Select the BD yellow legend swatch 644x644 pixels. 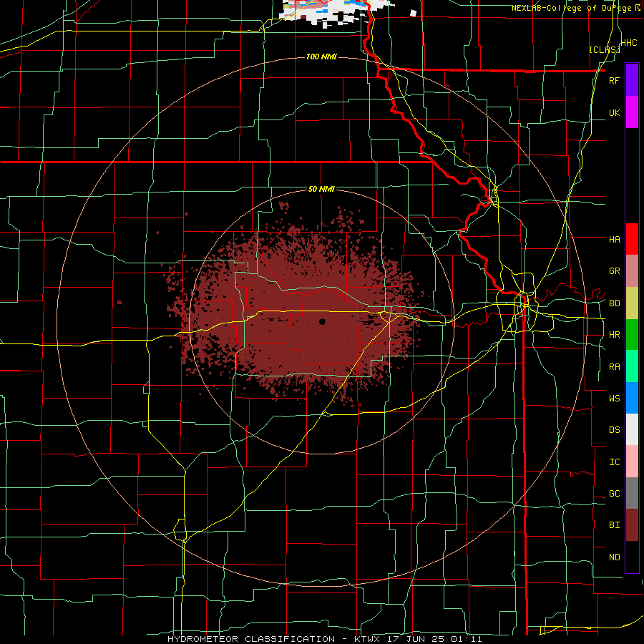(632, 303)
